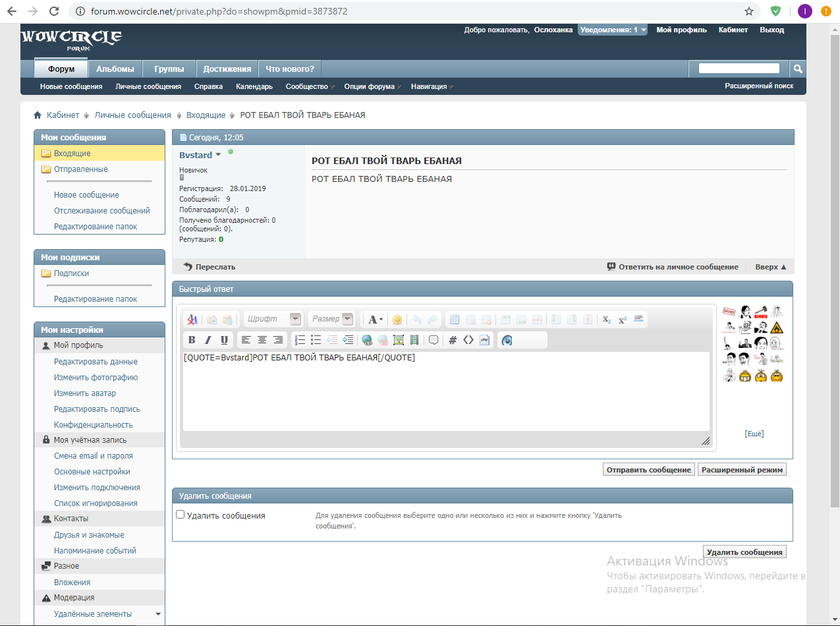Image resolution: width=840 pixels, height=626 pixels.
Task: Click the forum search input field
Action: tap(739, 69)
